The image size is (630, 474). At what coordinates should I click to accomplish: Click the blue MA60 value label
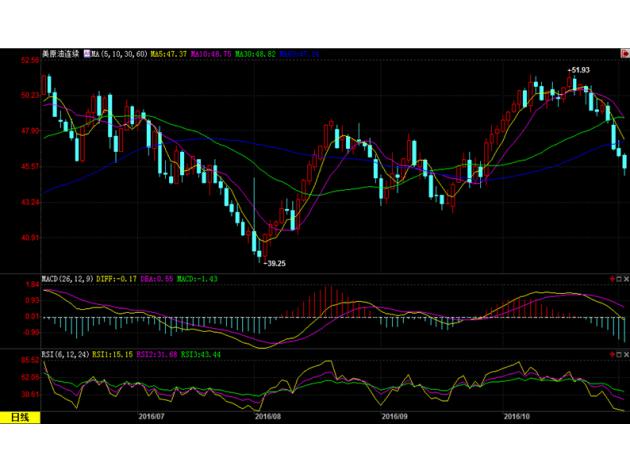click(300, 53)
